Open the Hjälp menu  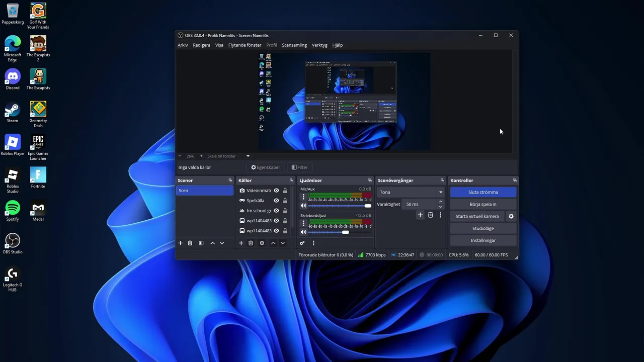(338, 45)
